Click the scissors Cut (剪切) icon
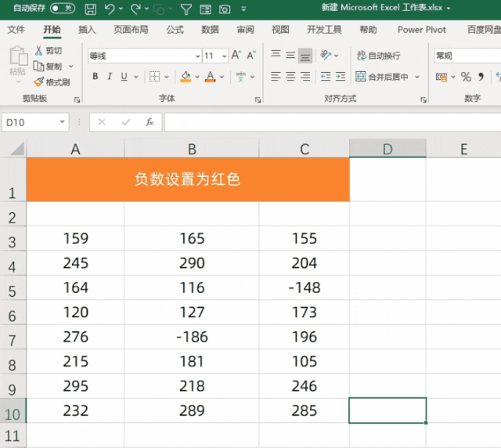 (x=40, y=51)
